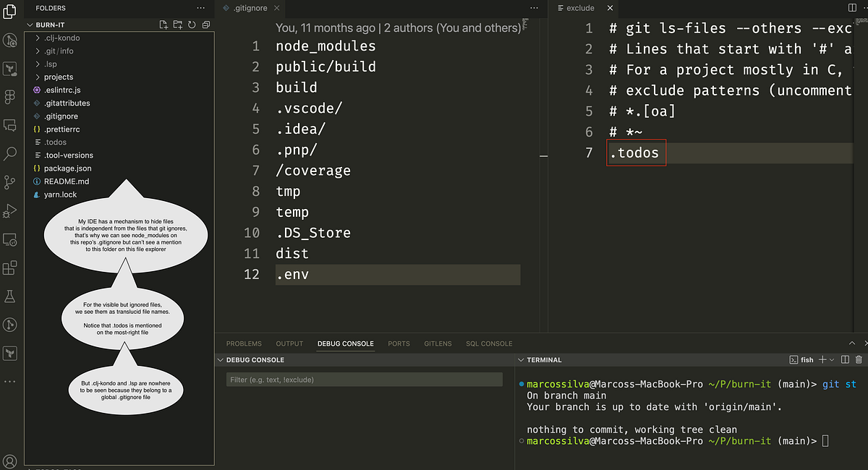Open the fish terminal profile dropdown
Image resolution: width=868 pixels, height=470 pixels.
pyautogui.click(x=831, y=359)
